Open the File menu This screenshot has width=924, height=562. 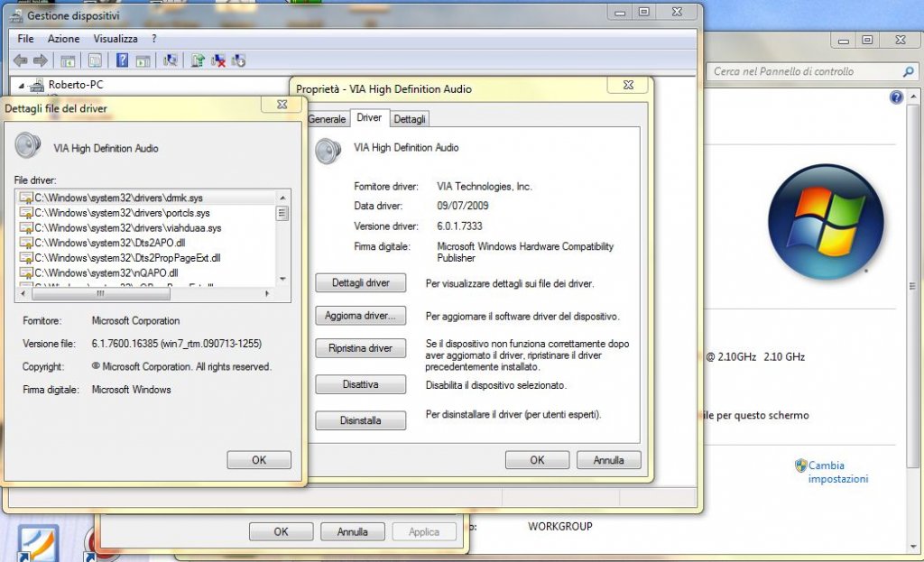(x=25, y=39)
